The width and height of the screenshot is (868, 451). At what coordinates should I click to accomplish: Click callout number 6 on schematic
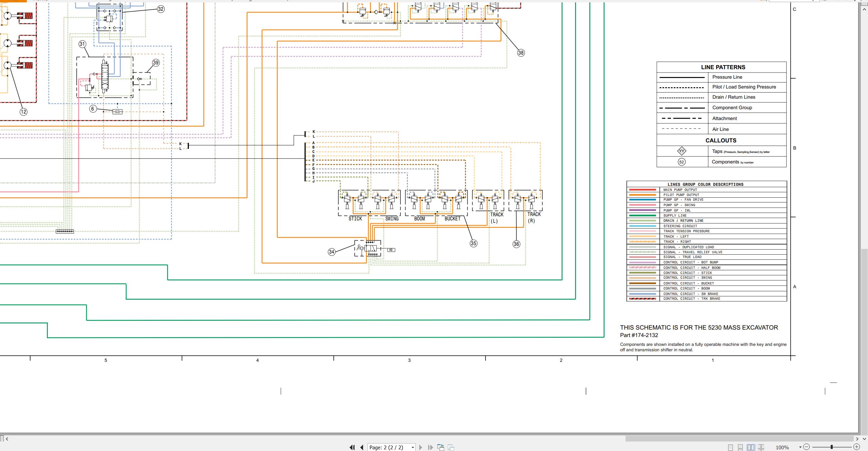93,109
